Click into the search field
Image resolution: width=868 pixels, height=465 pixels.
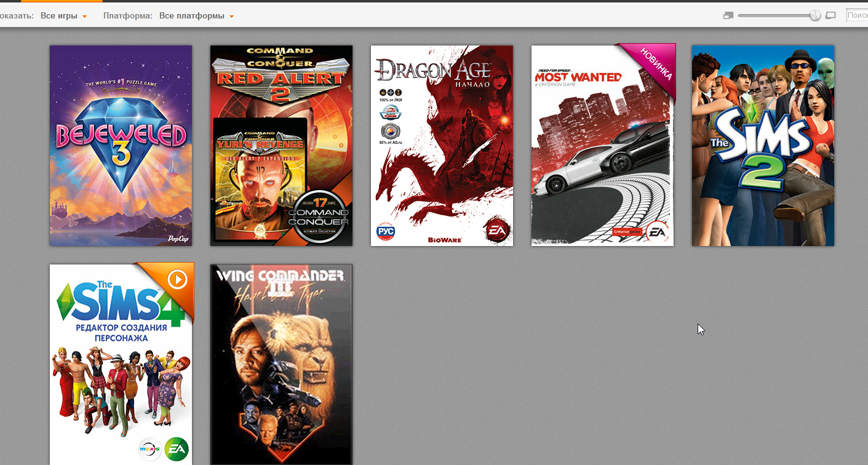tap(857, 15)
